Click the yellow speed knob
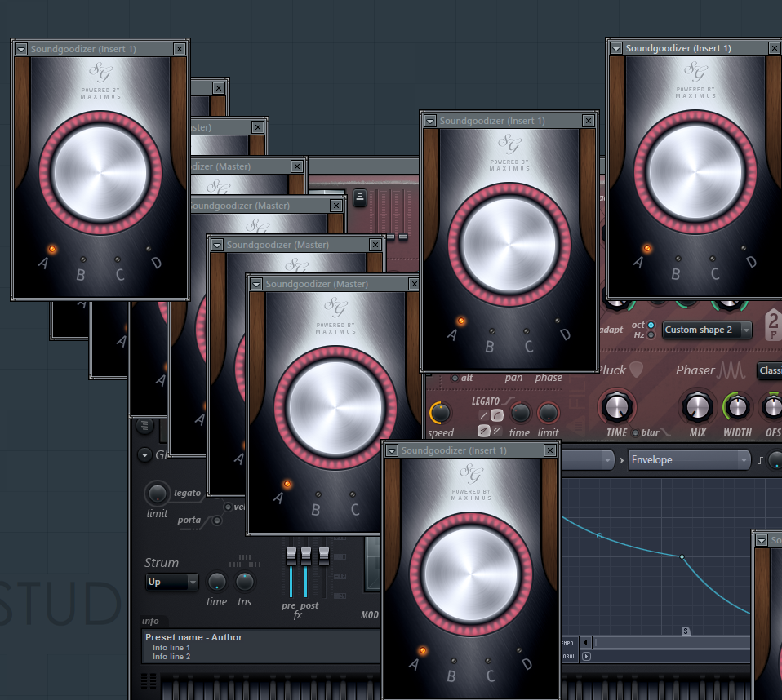Image resolution: width=782 pixels, height=700 pixels. click(440, 413)
